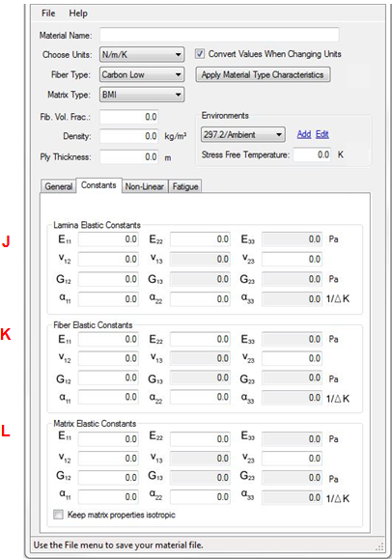
Task: Switch to the Non-Linear tab
Action: point(145,186)
